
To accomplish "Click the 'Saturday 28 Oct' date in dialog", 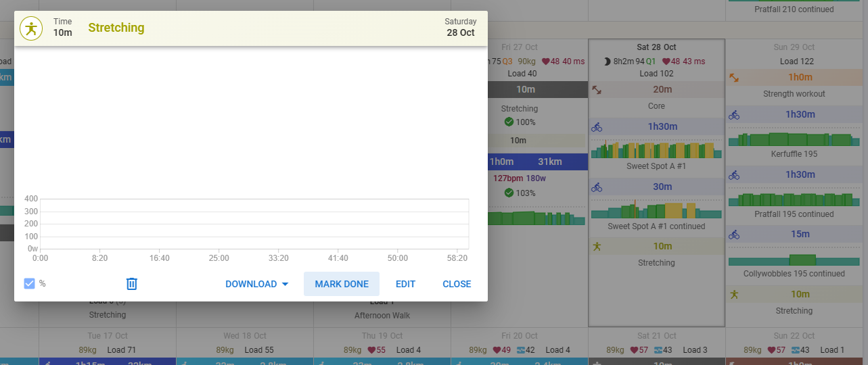I will pos(460,28).
